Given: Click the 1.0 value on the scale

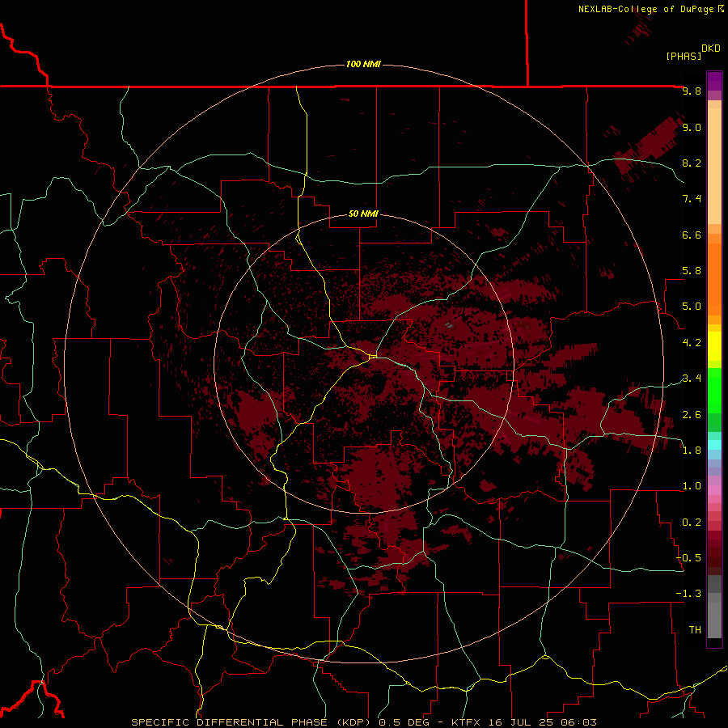Looking at the screenshot, I should click(692, 486).
